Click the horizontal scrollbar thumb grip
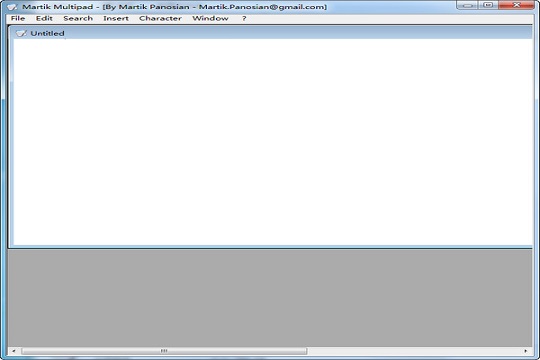This screenshot has width=540, height=360. pyautogui.click(x=164, y=351)
